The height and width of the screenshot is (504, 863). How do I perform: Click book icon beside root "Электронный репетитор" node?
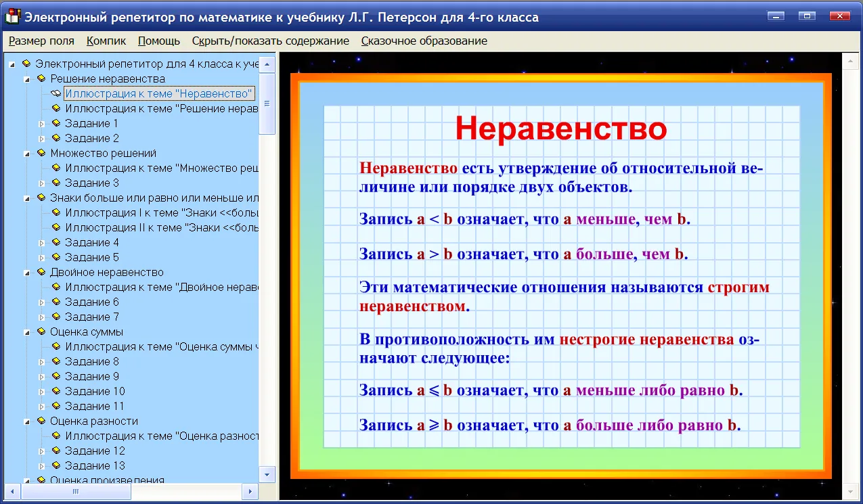(x=27, y=64)
